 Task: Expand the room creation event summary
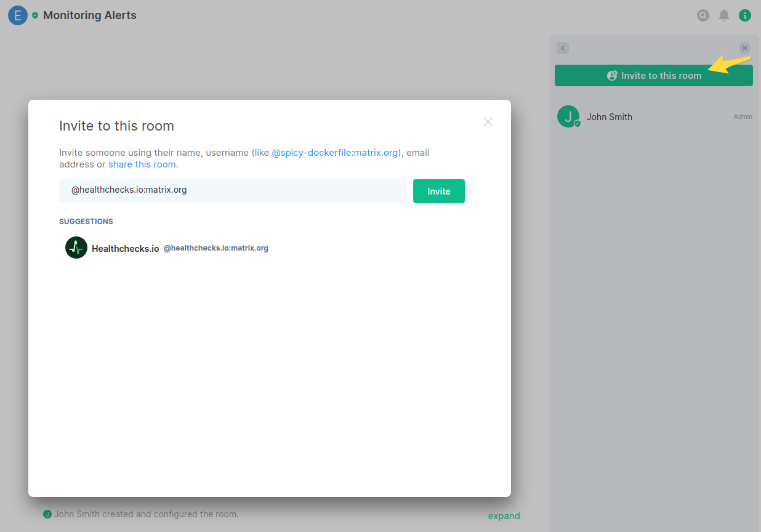504,516
